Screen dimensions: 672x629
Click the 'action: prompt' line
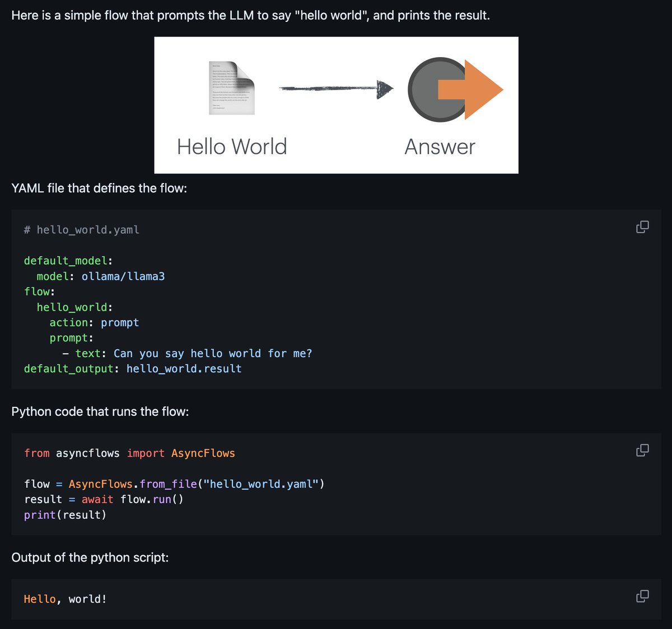click(94, 322)
